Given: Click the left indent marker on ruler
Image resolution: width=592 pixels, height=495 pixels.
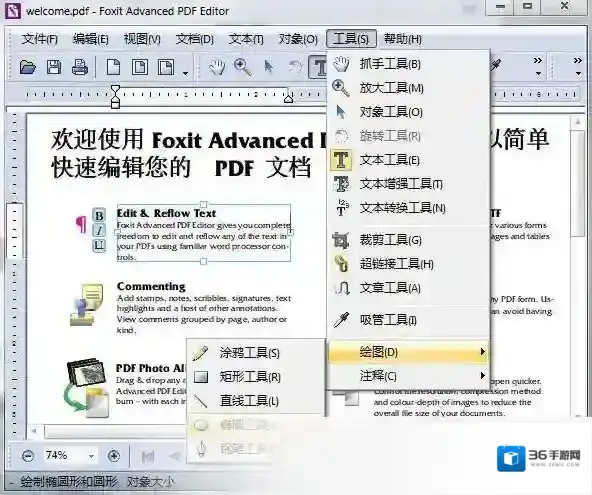Looking at the screenshot, I should click(116, 97).
